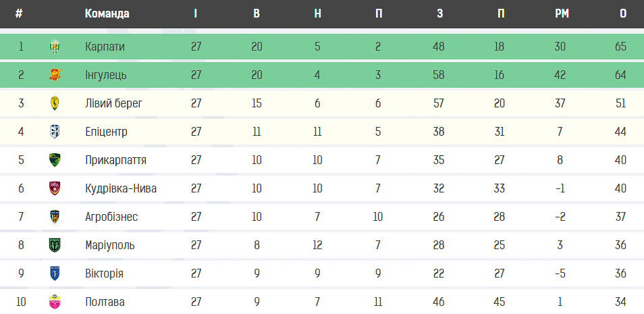Click the Вікторія team crest icon
The height and width of the screenshot is (314, 644).
(55, 273)
